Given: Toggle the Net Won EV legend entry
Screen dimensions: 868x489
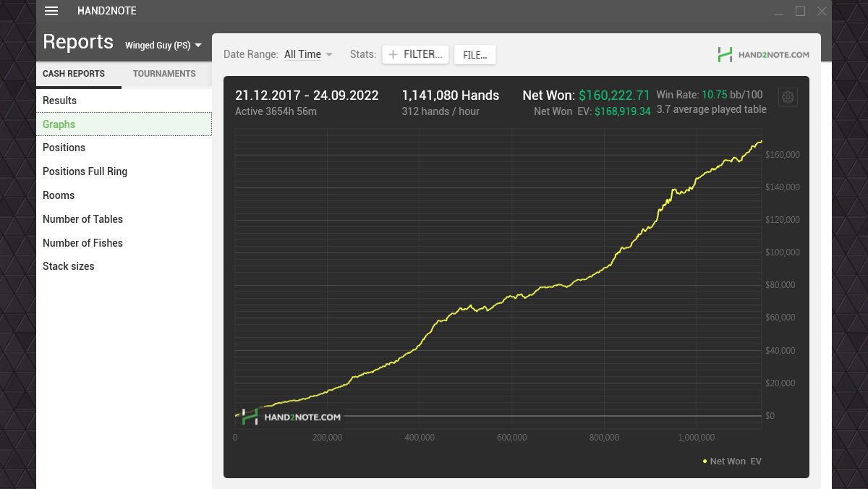Looking at the screenshot, I should [732, 461].
